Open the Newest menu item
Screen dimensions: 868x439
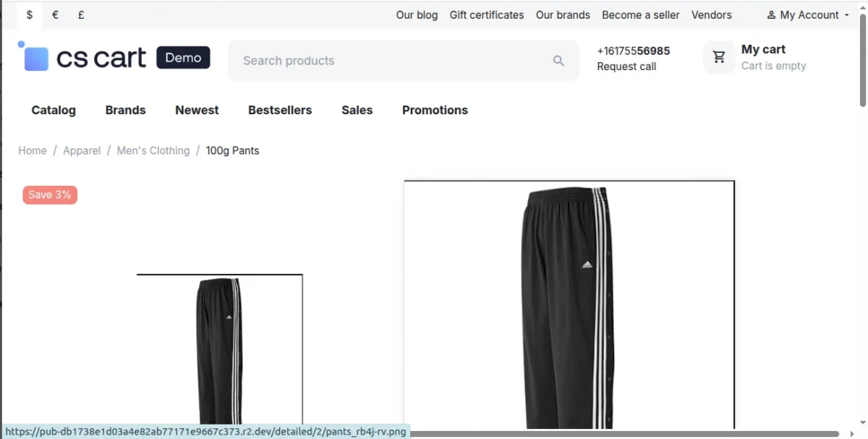(197, 110)
